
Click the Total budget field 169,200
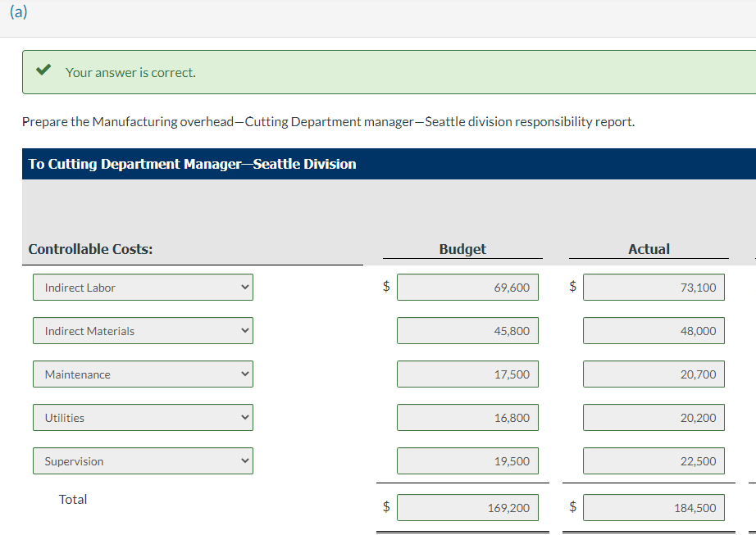467,507
